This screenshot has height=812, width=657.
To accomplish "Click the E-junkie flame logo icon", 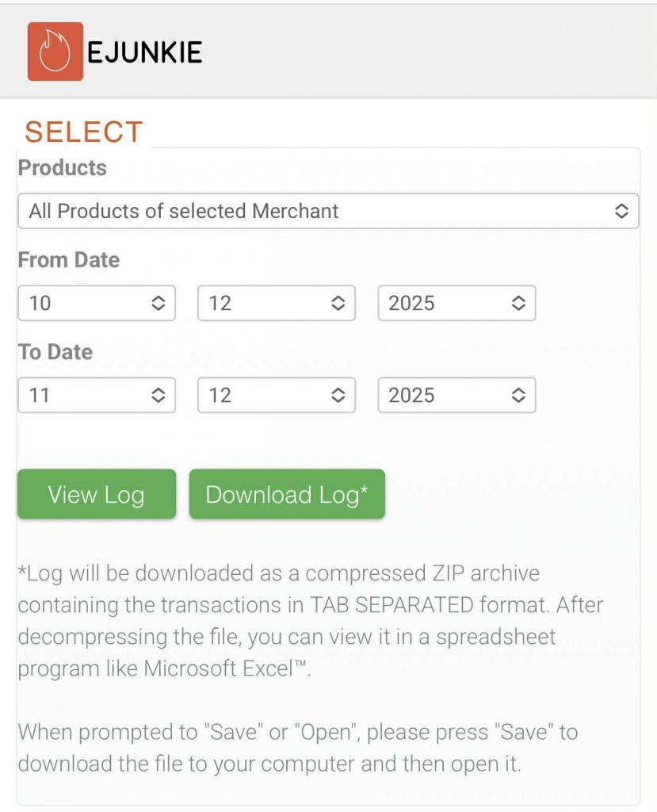I will (x=55, y=52).
